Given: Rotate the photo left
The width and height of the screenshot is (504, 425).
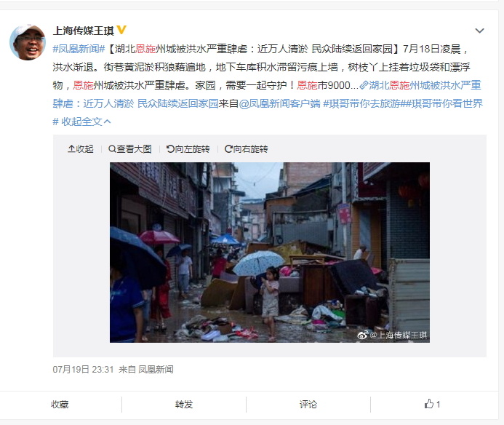Looking at the screenshot, I should click(x=188, y=149).
